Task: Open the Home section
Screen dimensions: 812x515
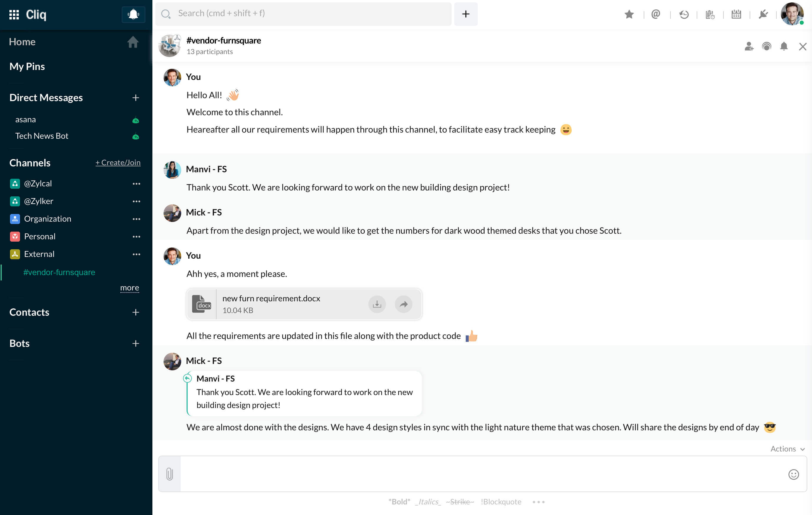Action: 22,42
